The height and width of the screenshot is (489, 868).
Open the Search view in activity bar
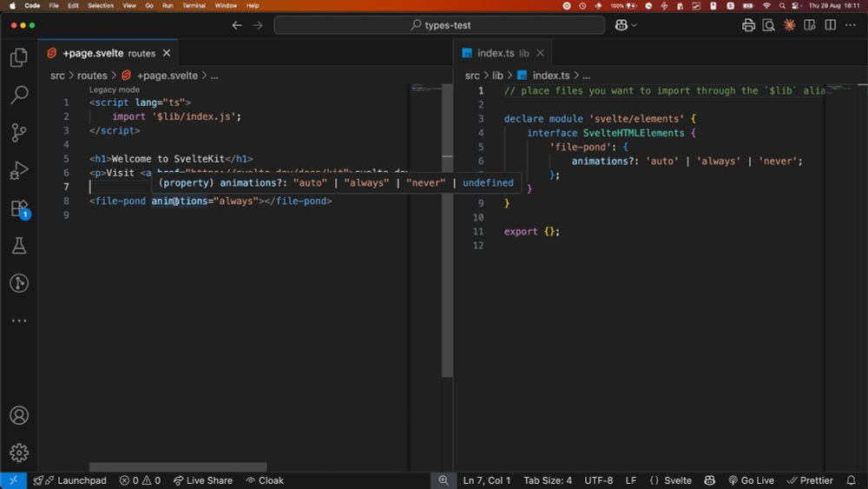19,95
